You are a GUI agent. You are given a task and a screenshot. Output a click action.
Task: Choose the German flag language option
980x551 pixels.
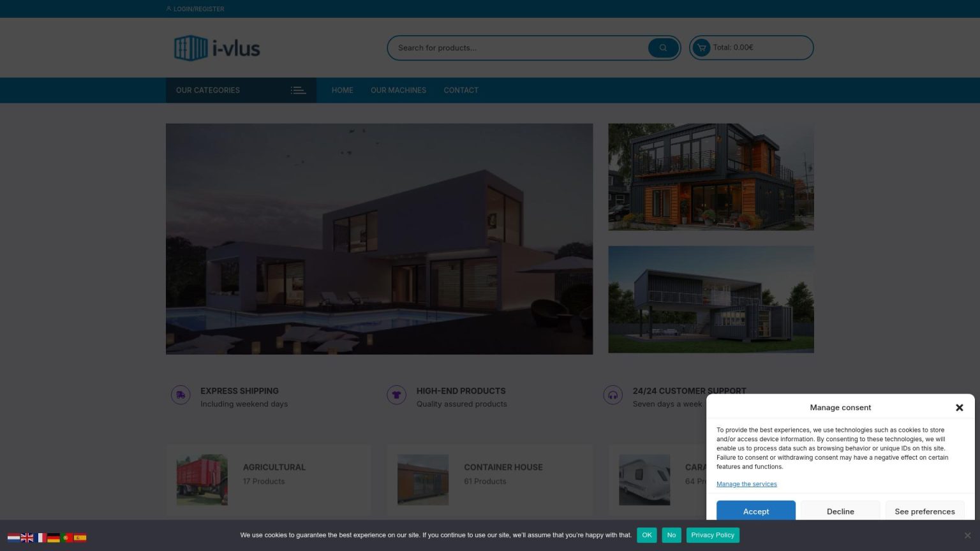54,538
